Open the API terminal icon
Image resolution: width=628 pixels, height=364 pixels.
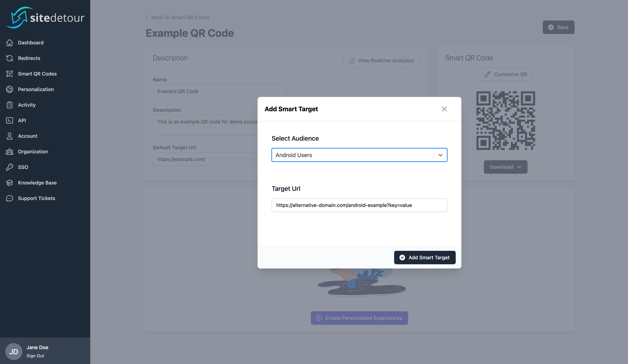pyautogui.click(x=10, y=120)
